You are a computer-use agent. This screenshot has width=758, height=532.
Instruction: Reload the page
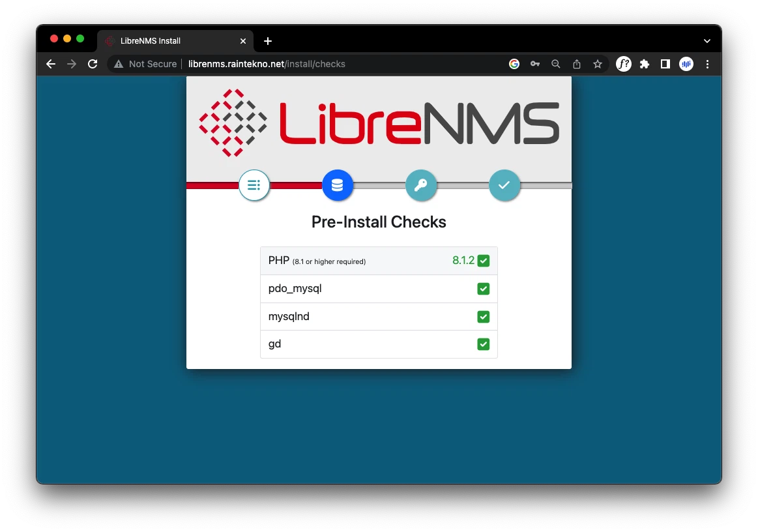coord(93,64)
